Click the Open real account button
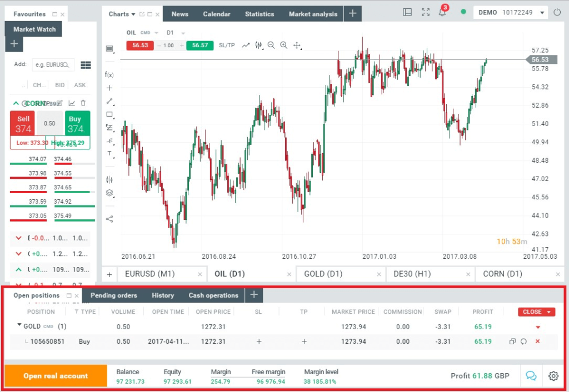Viewport: 569px width, 392px height. 56,376
